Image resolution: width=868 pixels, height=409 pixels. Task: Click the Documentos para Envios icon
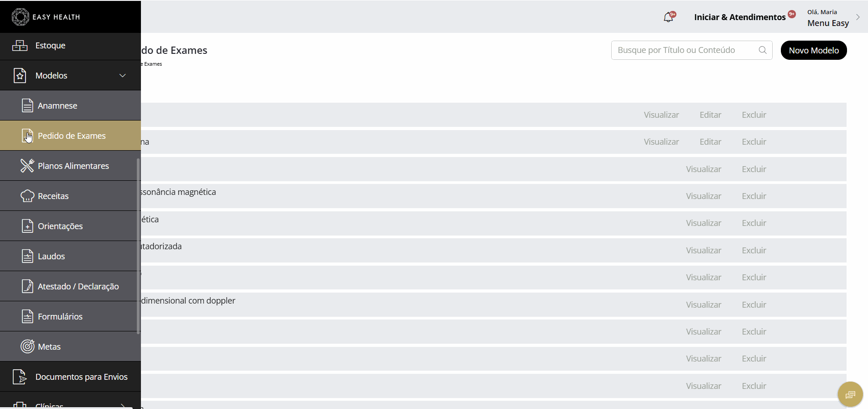click(20, 377)
